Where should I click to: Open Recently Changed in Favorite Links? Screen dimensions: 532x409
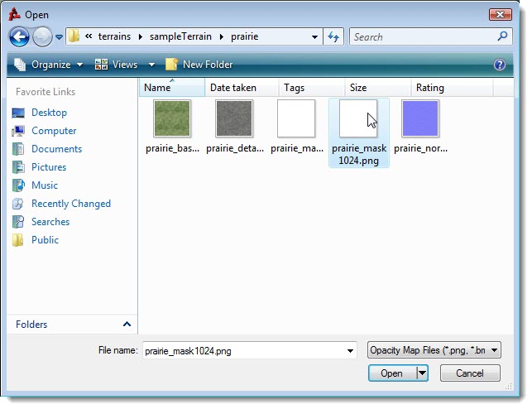point(71,204)
